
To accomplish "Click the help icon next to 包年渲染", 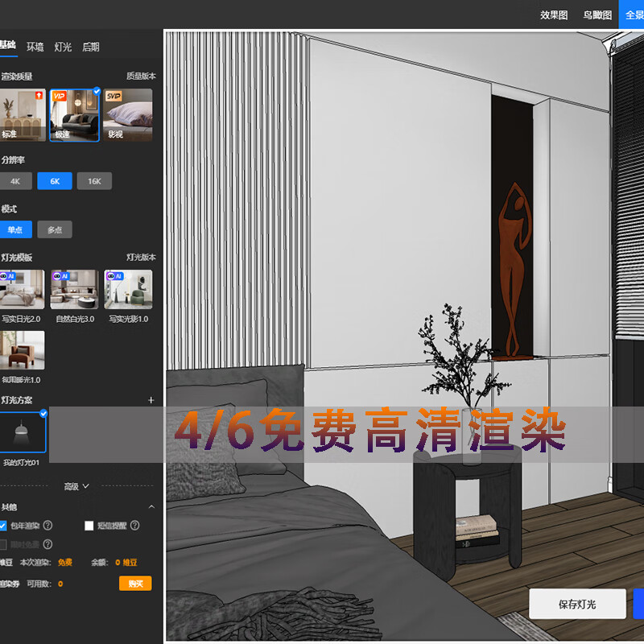I will tap(47, 526).
